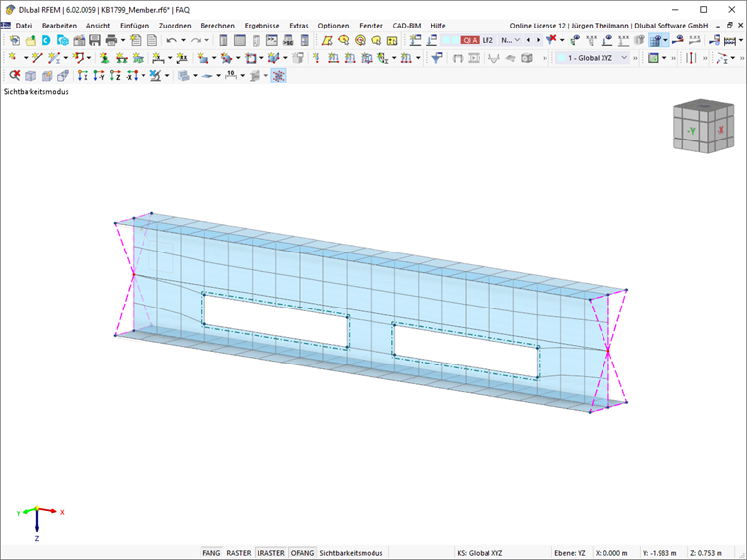This screenshot has height=560, width=747.
Task: Toggle the FANG snap status button
Action: 211,553
